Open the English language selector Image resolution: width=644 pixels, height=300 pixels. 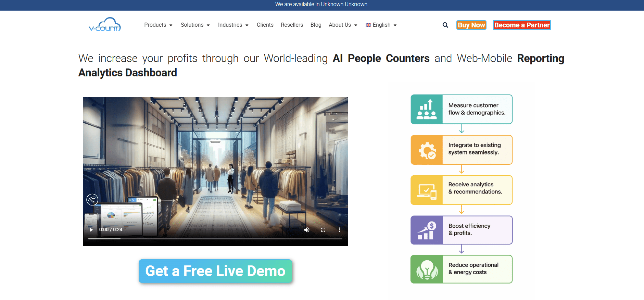pos(381,25)
